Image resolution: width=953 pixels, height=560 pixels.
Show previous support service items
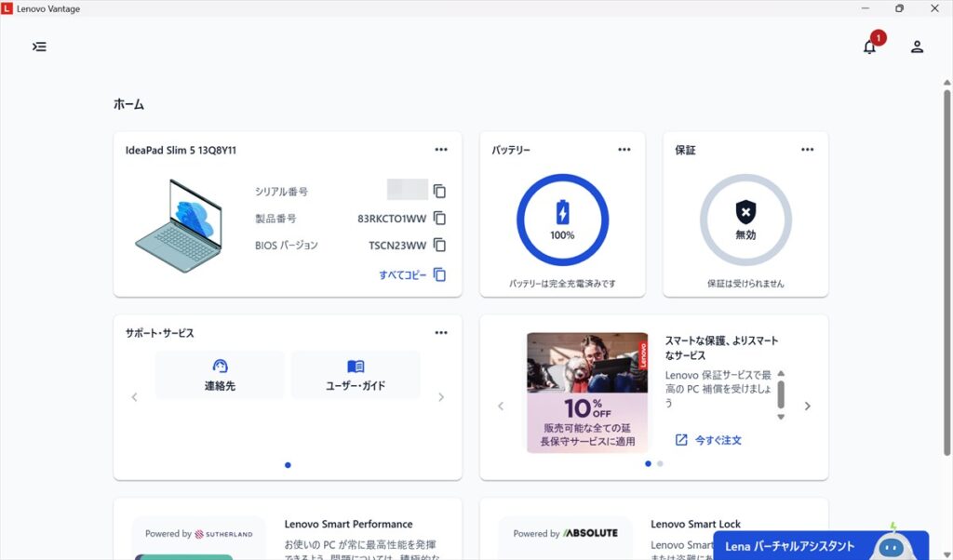pos(134,397)
